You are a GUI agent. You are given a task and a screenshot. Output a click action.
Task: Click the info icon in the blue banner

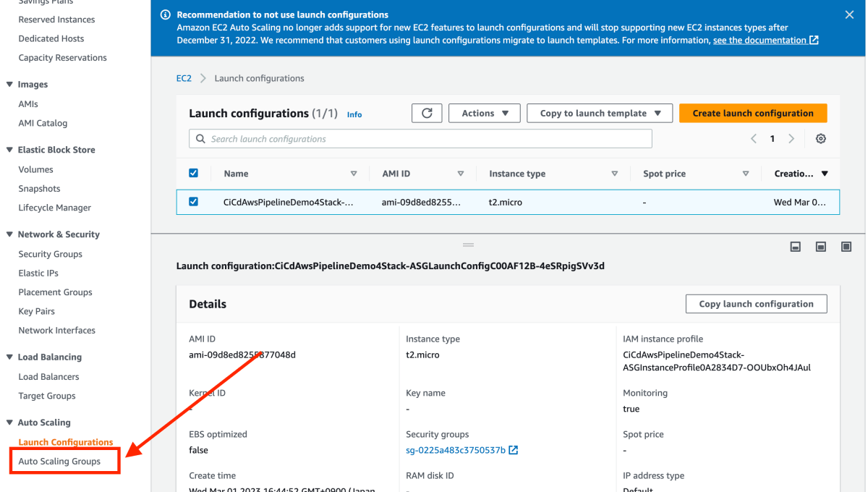[x=166, y=14]
